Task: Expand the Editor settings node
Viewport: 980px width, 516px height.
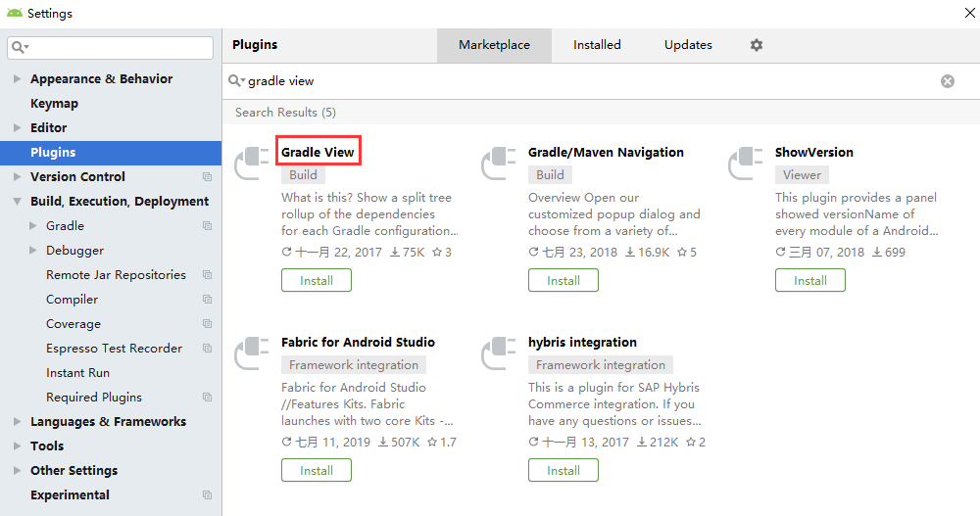Action: pos(18,128)
